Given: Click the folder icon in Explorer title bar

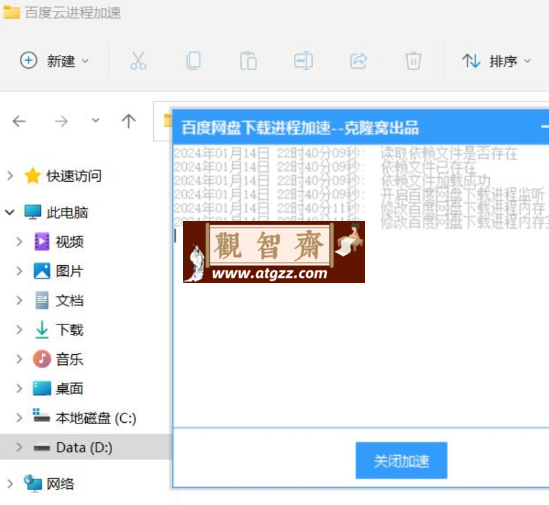Looking at the screenshot, I should [x=11, y=12].
